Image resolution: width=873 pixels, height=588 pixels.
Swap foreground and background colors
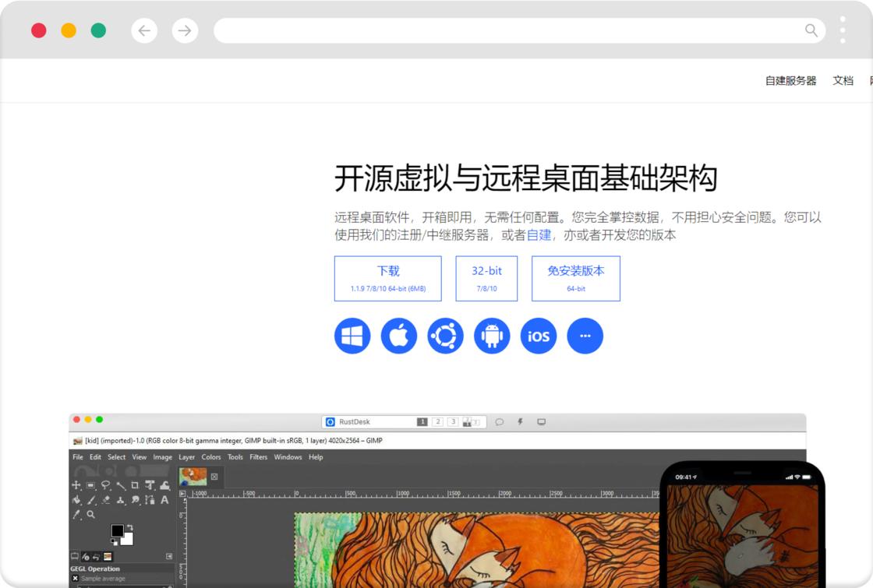coord(130,526)
